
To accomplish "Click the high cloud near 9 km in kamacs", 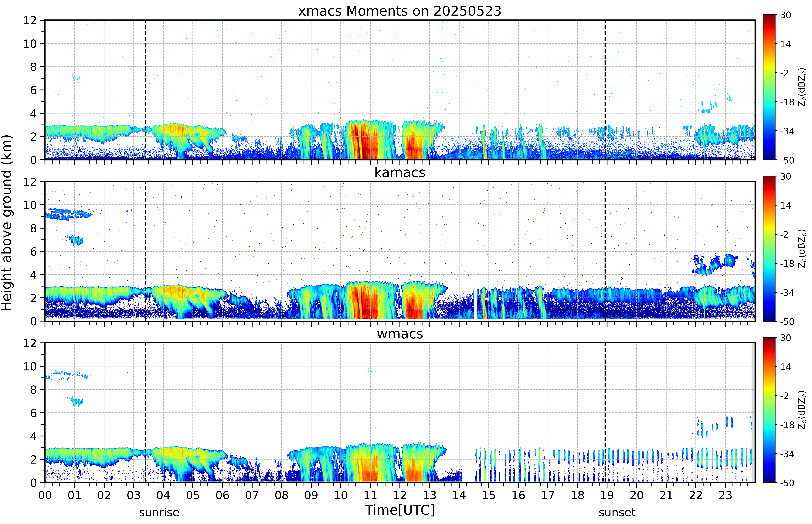I will pos(68,214).
